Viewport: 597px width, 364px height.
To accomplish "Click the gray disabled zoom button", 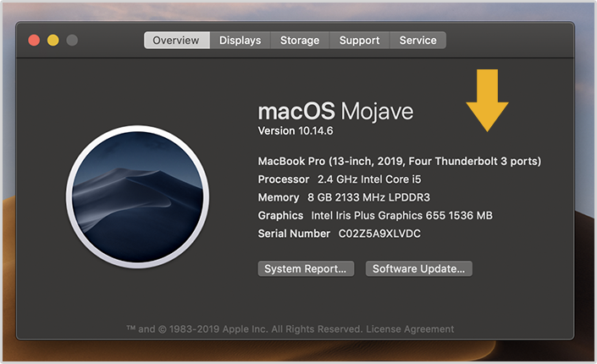I will coord(72,40).
